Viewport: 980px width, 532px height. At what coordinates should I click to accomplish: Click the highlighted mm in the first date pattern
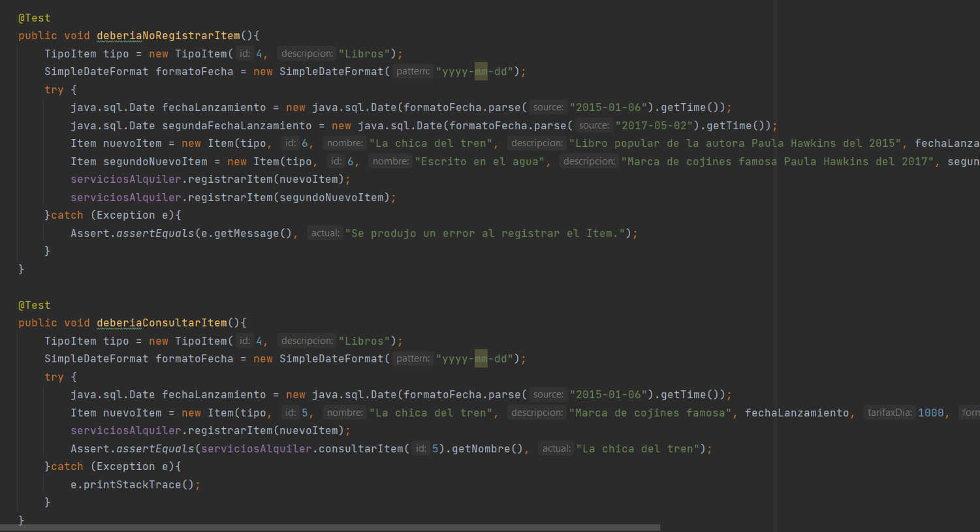coord(480,71)
